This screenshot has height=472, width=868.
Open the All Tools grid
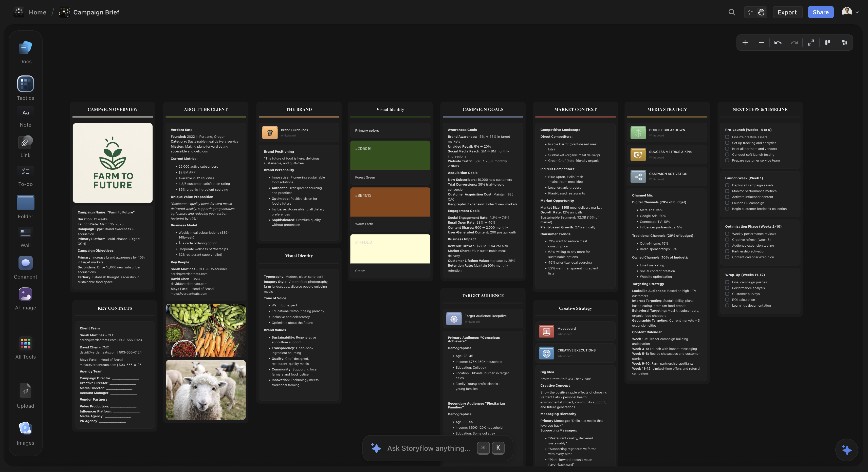point(25,343)
